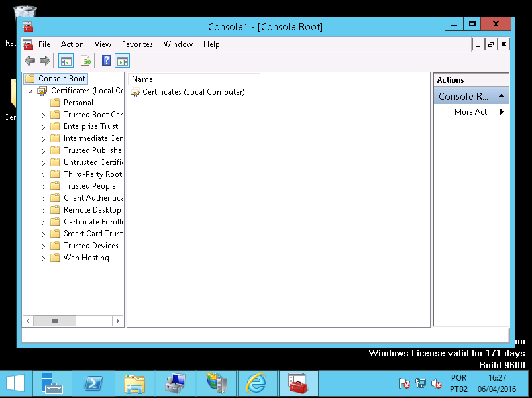Click the MMC toolbox icon beside File menu
The height and width of the screenshot is (398, 532).
pos(28,44)
